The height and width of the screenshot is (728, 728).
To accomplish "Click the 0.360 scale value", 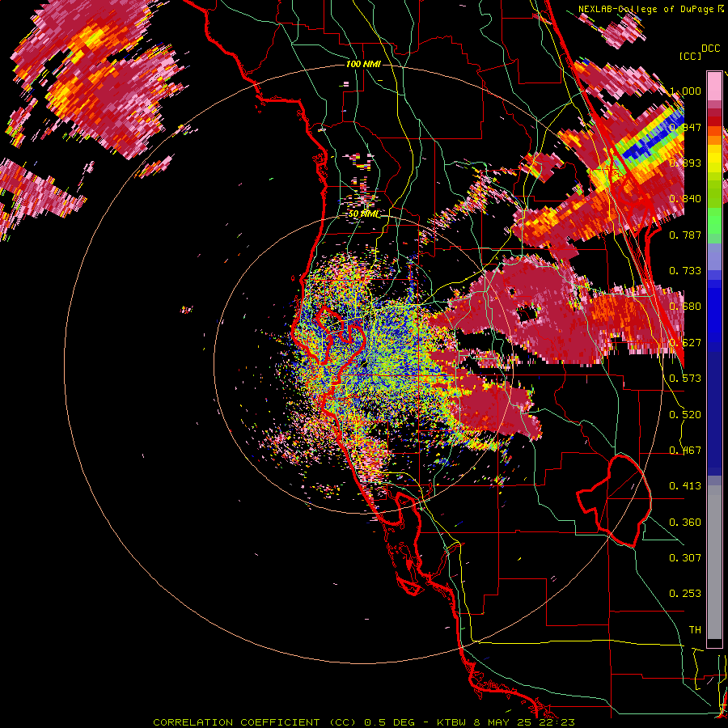I will [685, 523].
